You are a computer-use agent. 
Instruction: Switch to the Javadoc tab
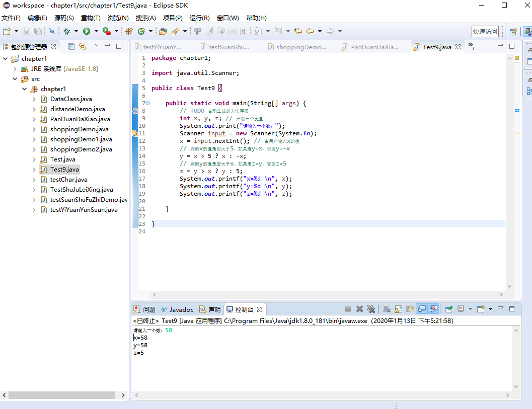(x=178, y=309)
